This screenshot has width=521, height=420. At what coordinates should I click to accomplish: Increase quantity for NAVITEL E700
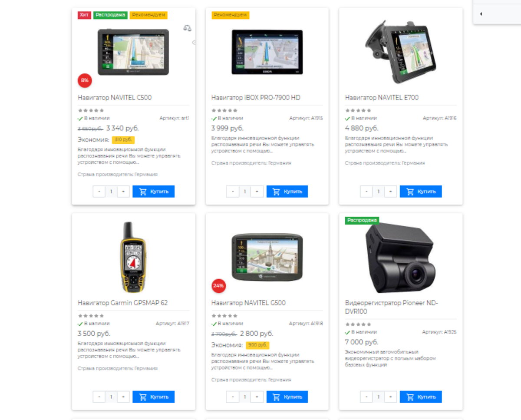pyautogui.click(x=390, y=192)
